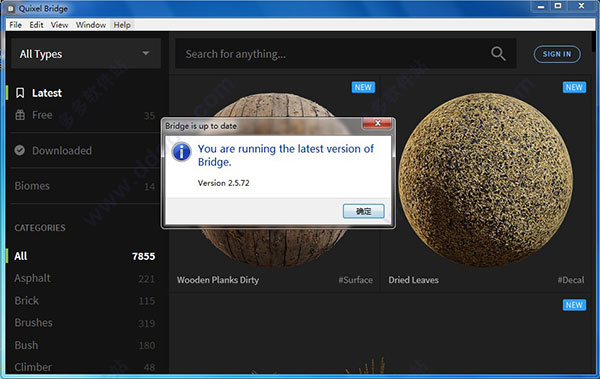600x379 pixels.
Task: Open the Window menu
Action: [91, 25]
